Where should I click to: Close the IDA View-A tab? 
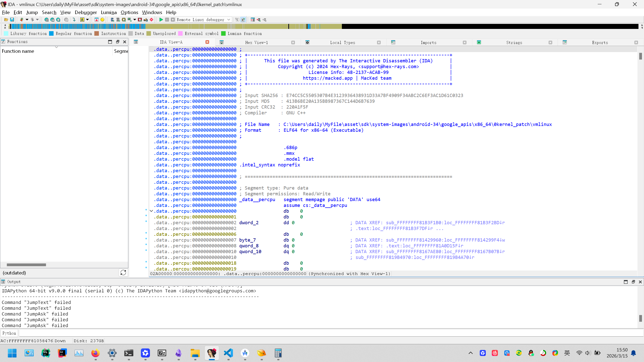pyautogui.click(x=207, y=42)
